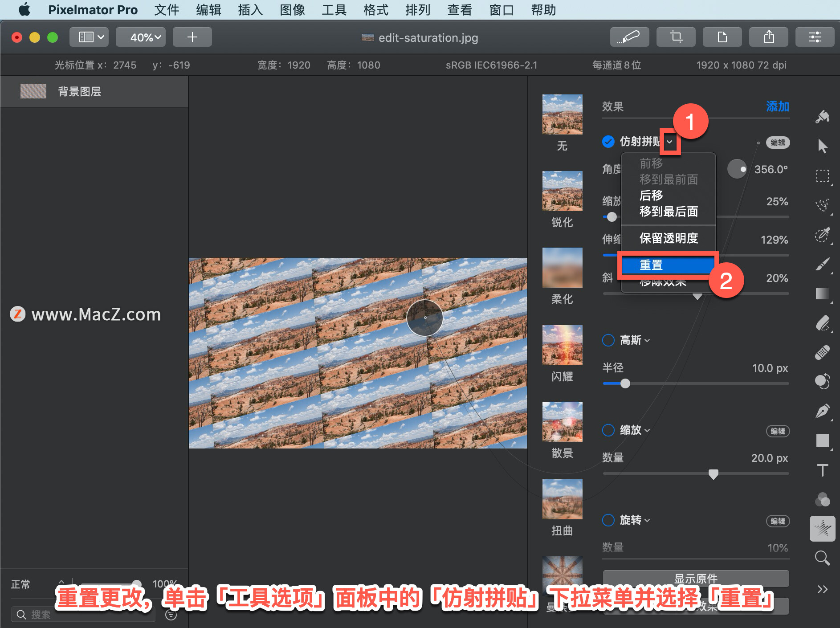This screenshot has height=628, width=840.
Task: Click 编辑 button for 仿射拼贴 effect
Action: (x=778, y=143)
